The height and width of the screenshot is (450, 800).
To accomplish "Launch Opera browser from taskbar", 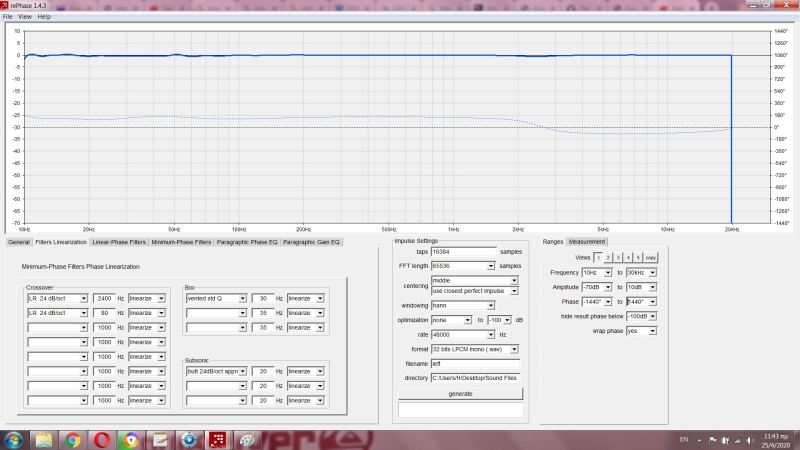I will pyautogui.click(x=102, y=439).
